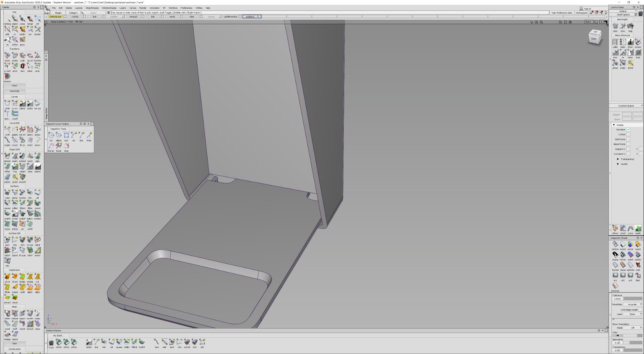
Task: Open the Tessellator Accurate dropdown
Action: tap(633, 304)
